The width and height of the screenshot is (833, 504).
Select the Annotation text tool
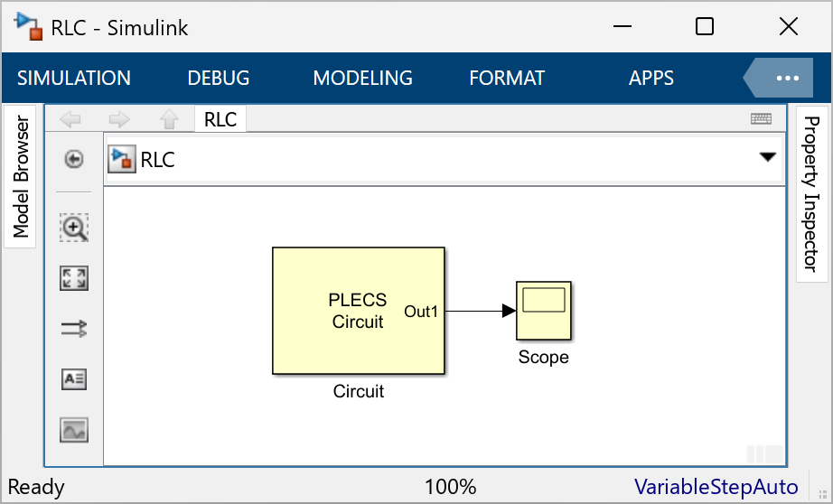[x=74, y=379]
